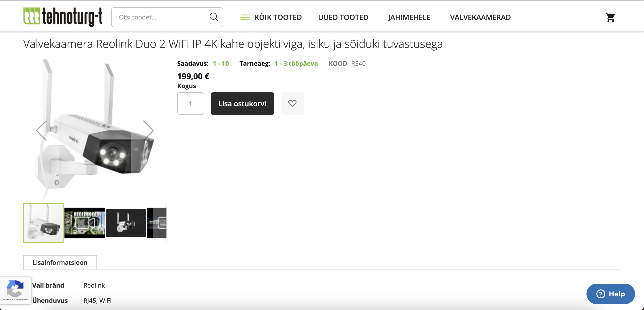Click the RJ45, WiFi connectivity value
Screen dimensions: 644x310
coord(98,301)
